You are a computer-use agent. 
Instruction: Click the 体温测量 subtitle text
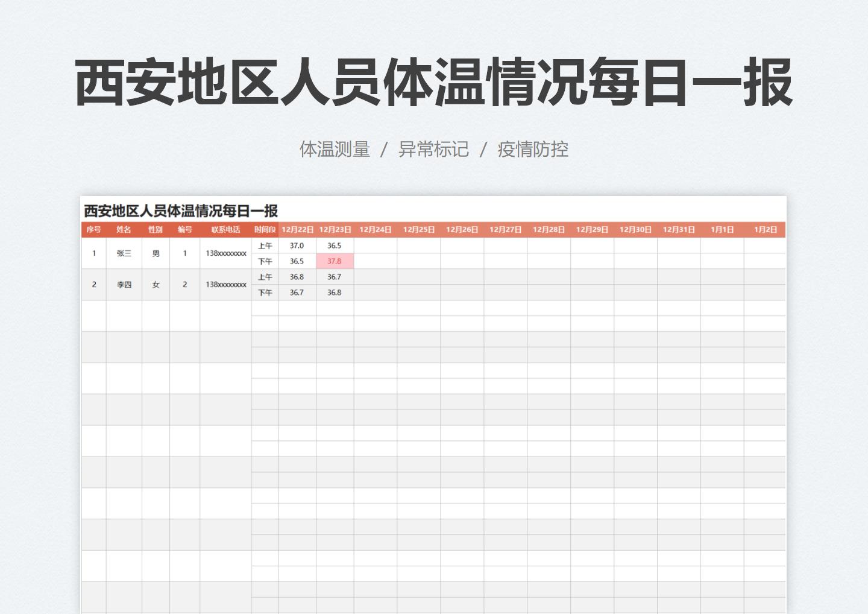coord(335,148)
